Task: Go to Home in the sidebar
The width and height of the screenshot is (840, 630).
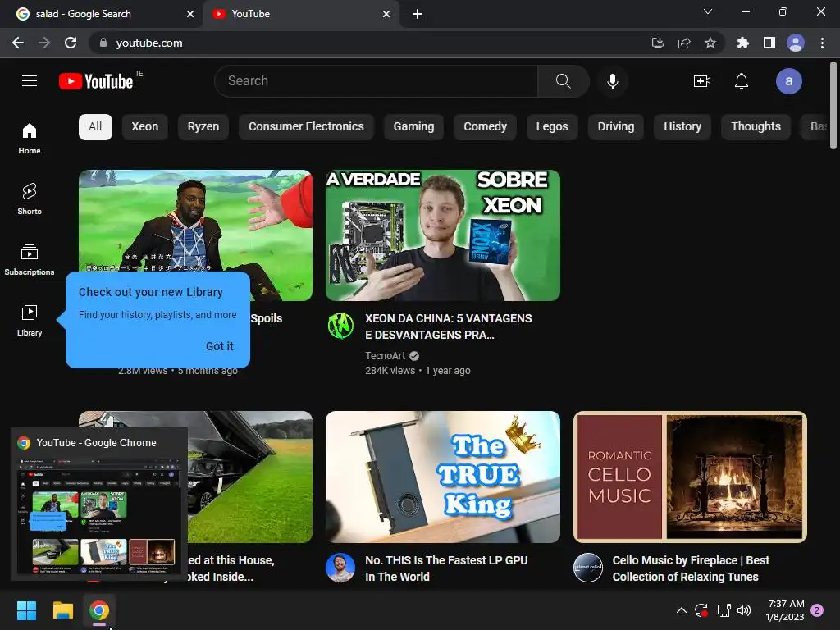Action: point(30,138)
